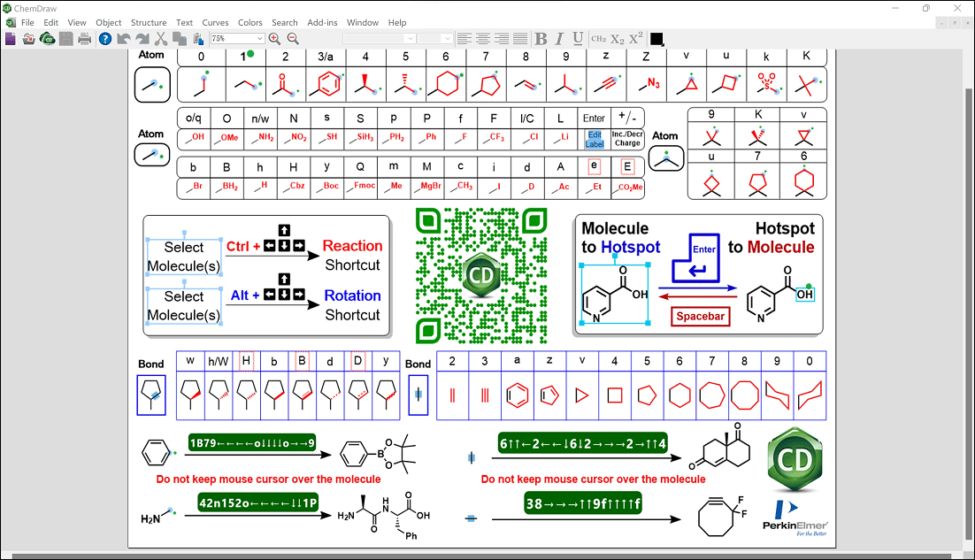Viewport: 975px width, 560px height.
Task: Click the "Inc./Decr Charge" cell
Action: pos(626,139)
